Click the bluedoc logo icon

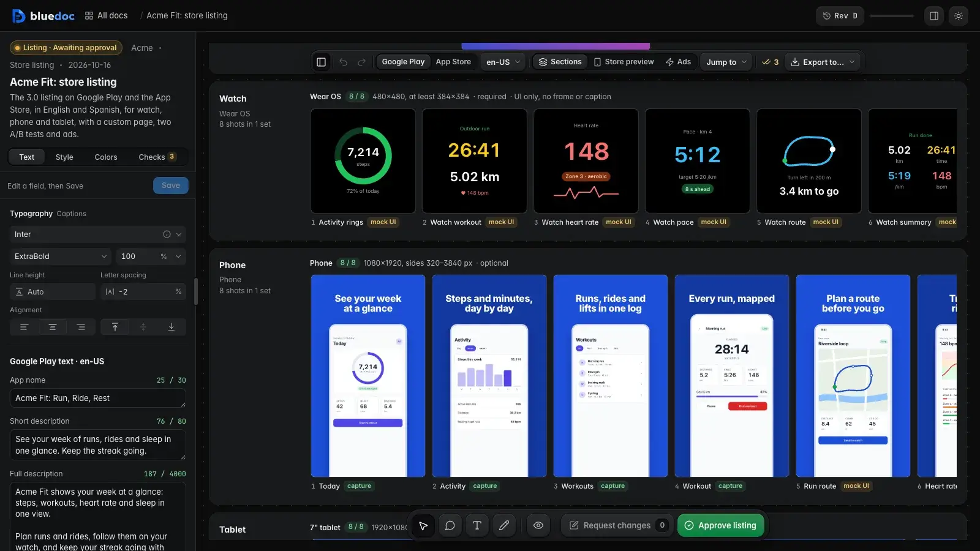click(18, 16)
